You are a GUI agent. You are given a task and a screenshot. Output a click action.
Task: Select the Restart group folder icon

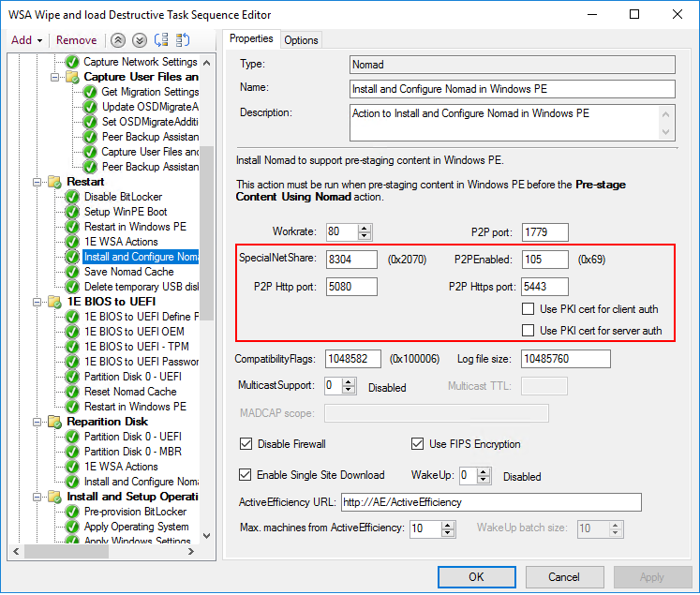point(54,182)
